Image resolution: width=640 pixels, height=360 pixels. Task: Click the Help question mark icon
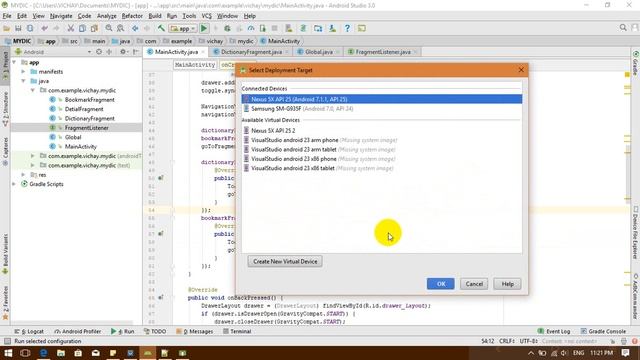pos(347,28)
